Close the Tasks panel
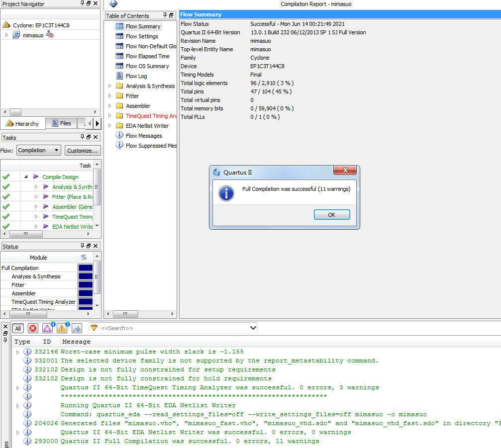The height and width of the screenshot is (448, 501). (x=96, y=137)
